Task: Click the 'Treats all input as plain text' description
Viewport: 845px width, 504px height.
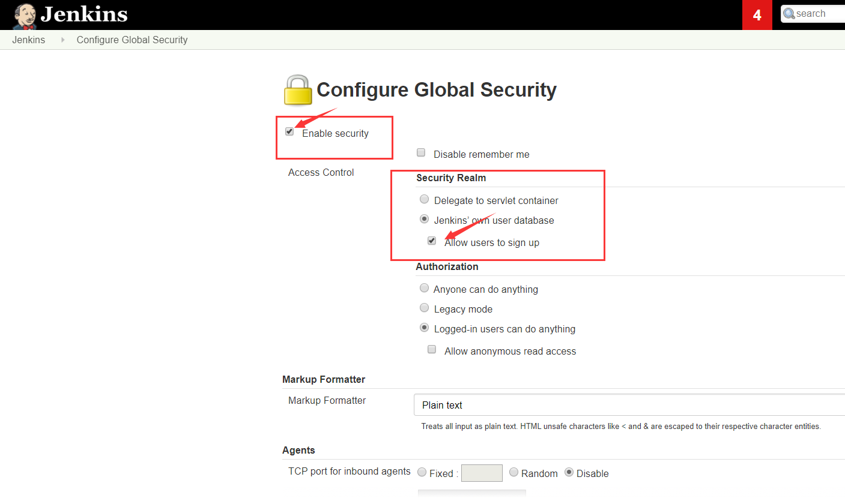Action: coord(621,426)
